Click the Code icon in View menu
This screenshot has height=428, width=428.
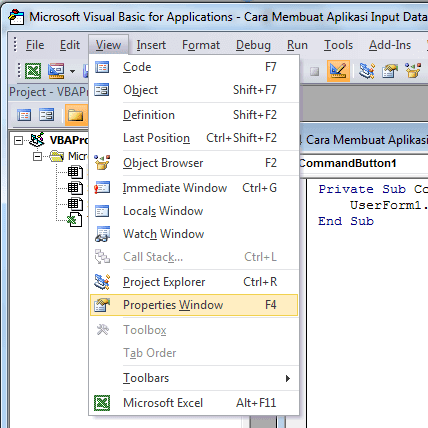102,67
